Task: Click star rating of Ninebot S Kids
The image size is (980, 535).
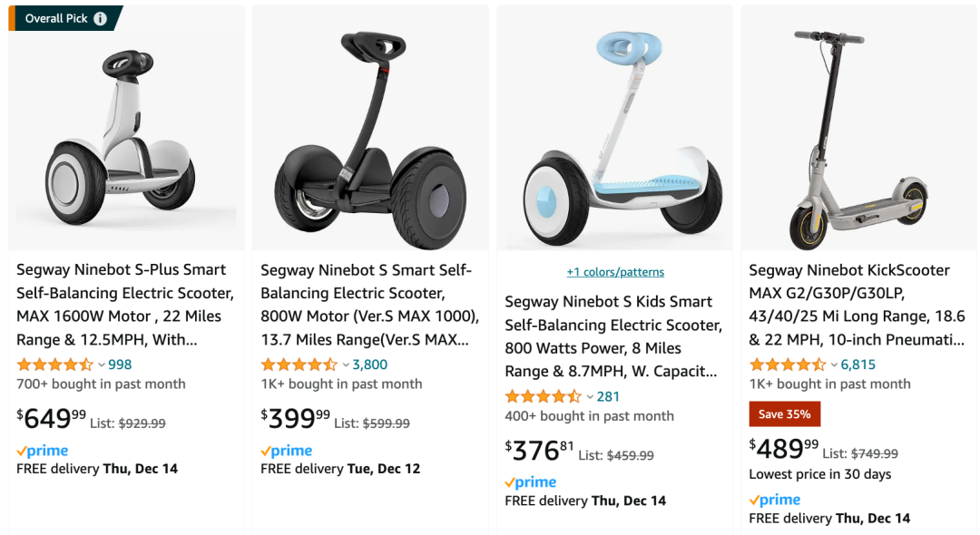Action: (543, 396)
